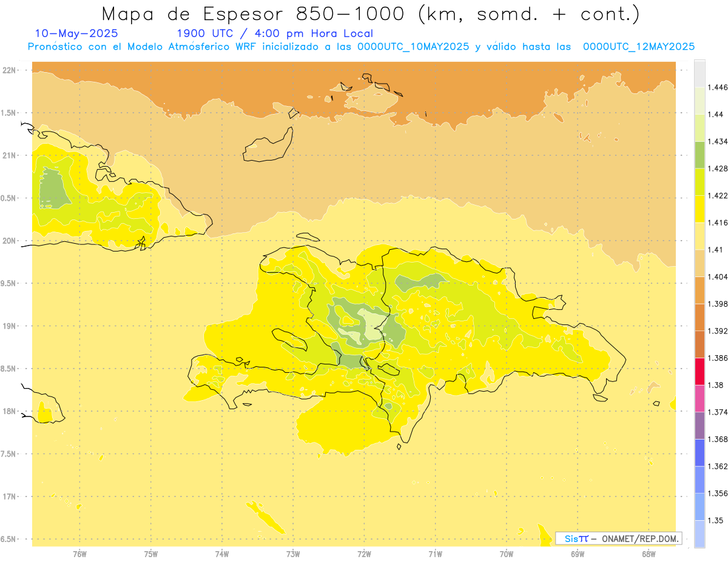This screenshot has width=728, height=562.
Task: Select the pale blue swatch below 1.35
Action: (x=699, y=534)
